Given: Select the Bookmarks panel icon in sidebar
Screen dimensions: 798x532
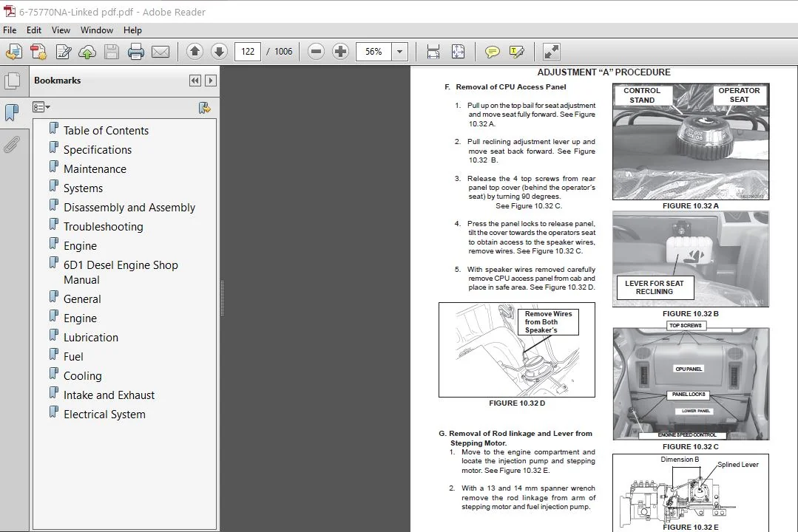Looking at the screenshot, I should [12, 112].
